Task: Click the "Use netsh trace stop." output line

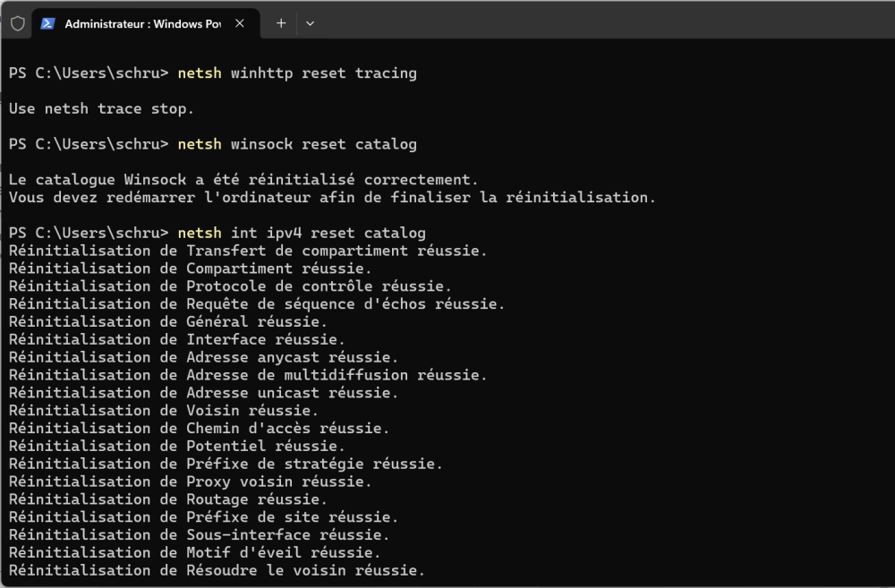Action: [x=101, y=108]
